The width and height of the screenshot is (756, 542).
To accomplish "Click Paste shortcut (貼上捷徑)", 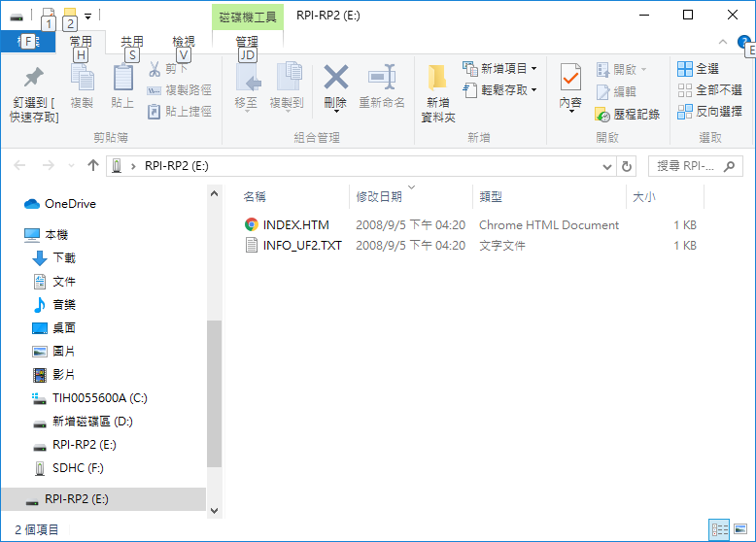I will (180, 112).
